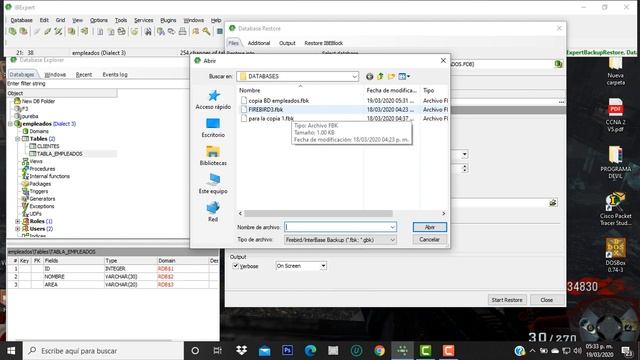Click the Windows taskbar search box
The width and height of the screenshot is (640, 360).
point(103,351)
